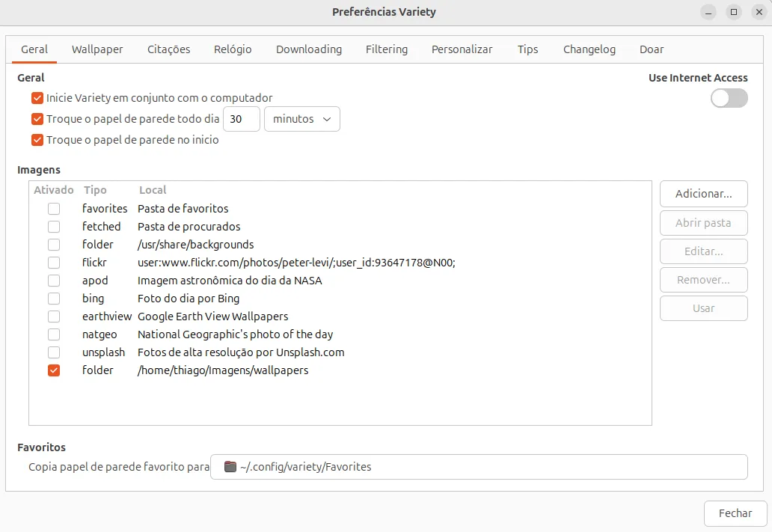Viewport: 772px width, 532px height.
Task: Uncheck Troque o papel de parede todo dia
Action: tap(37, 119)
